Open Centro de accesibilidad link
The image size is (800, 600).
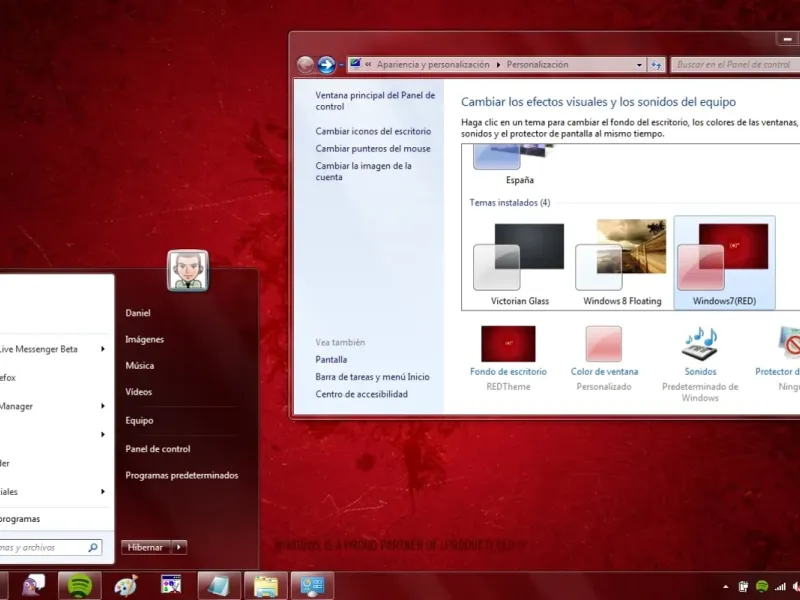[361, 394]
